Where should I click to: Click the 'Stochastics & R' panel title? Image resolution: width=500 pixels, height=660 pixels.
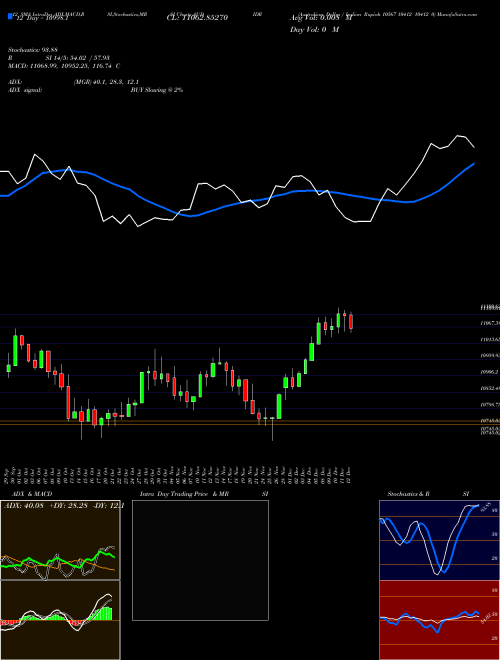(408, 494)
